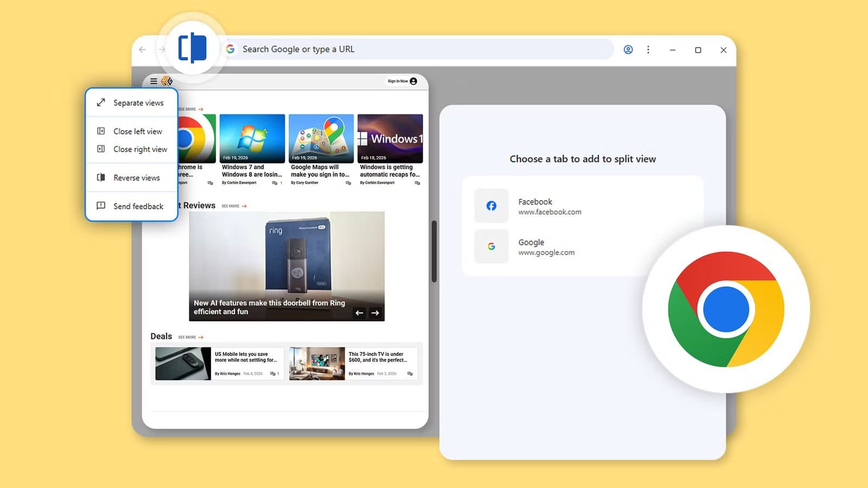This screenshot has height=488, width=868.
Task: Click the avatar icon next to Sign In Now
Action: point(412,81)
